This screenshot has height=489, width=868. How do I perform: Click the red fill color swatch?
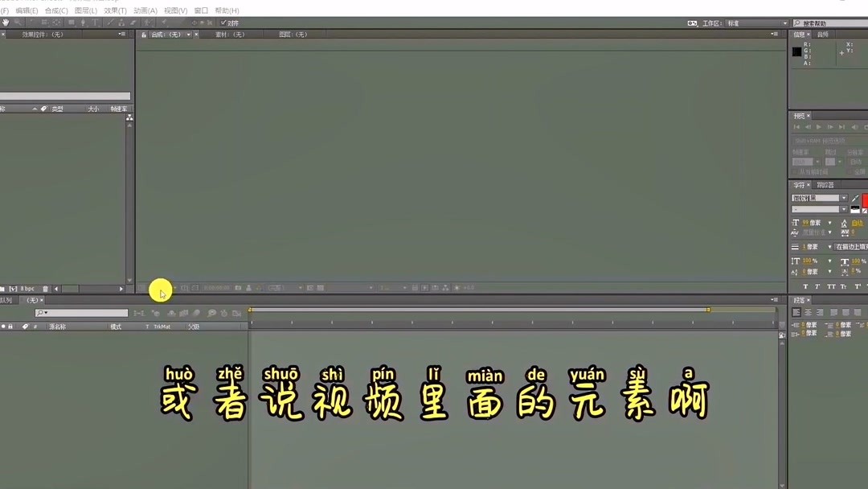click(865, 199)
